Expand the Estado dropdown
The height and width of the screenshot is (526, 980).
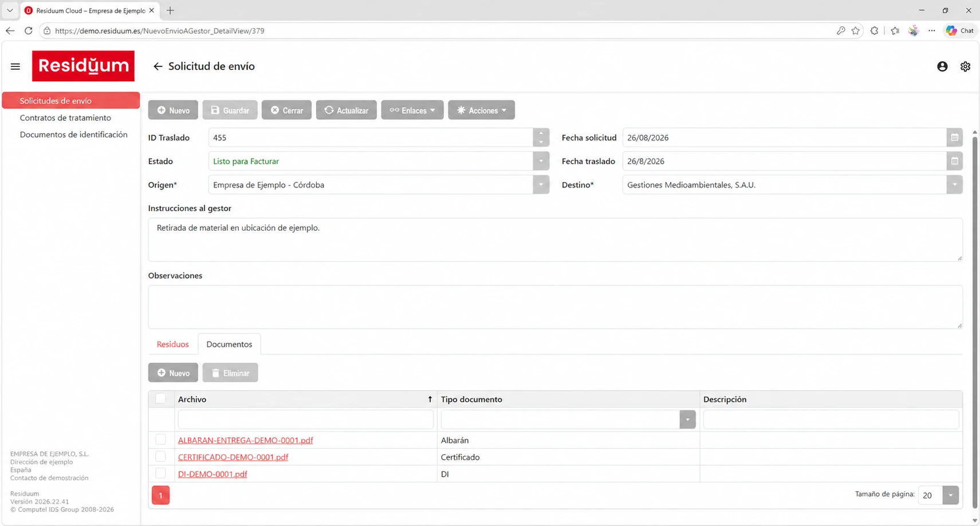541,161
